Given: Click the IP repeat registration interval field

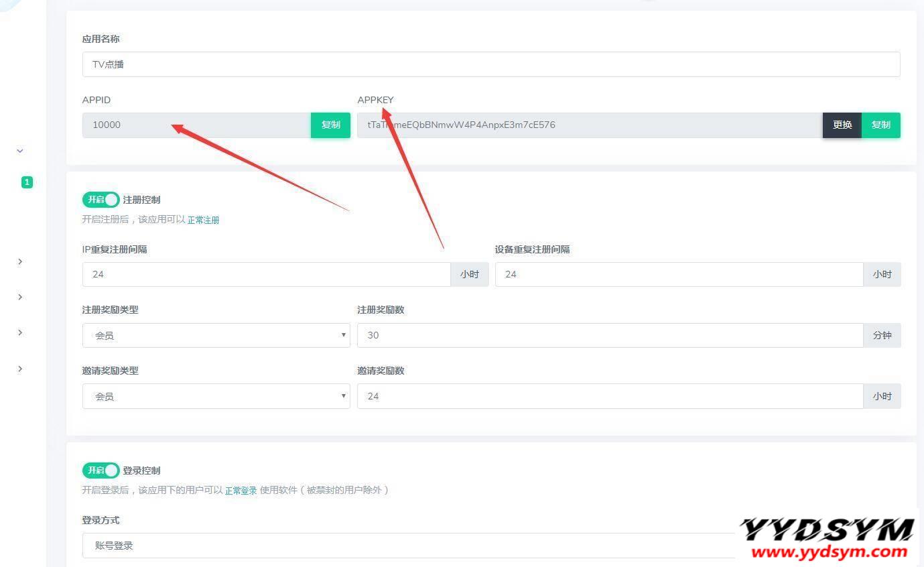Looking at the screenshot, I should pos(266,275).
